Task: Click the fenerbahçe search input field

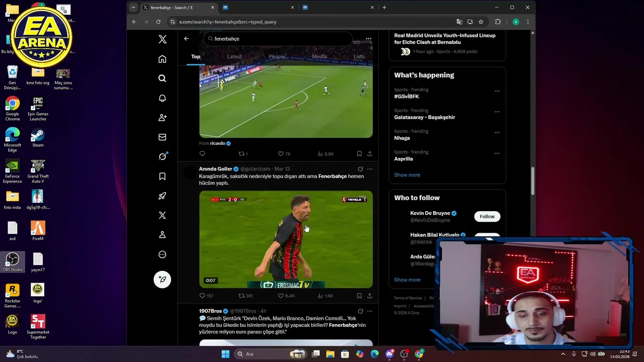Action: tap(278, 39)
